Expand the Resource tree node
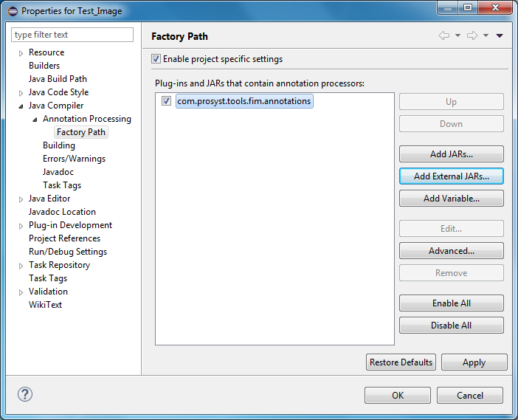Image resolution: width=518 pixels, height=420 pixels. coord(21,52)
